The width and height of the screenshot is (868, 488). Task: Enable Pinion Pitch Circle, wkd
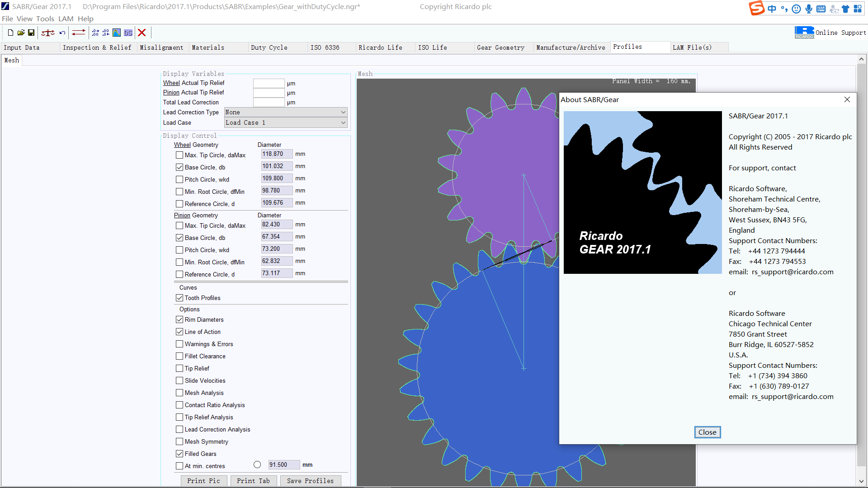(x=179, y=250)
